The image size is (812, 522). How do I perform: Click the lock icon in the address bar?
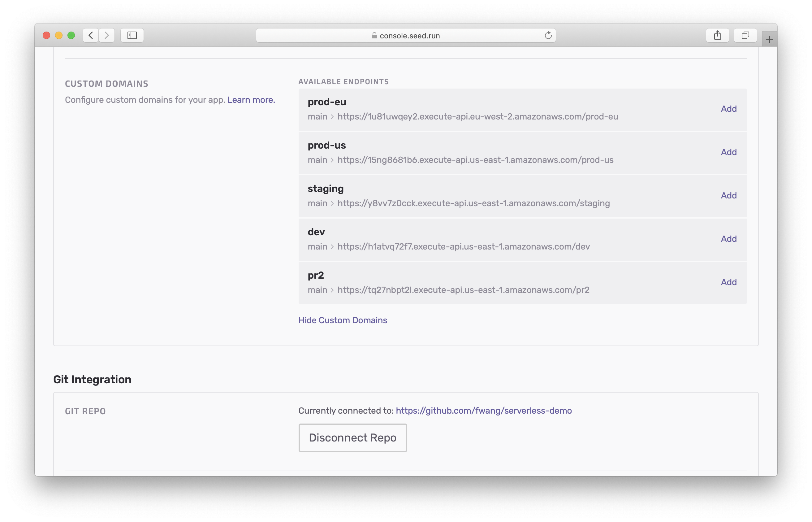coord(374,35)
